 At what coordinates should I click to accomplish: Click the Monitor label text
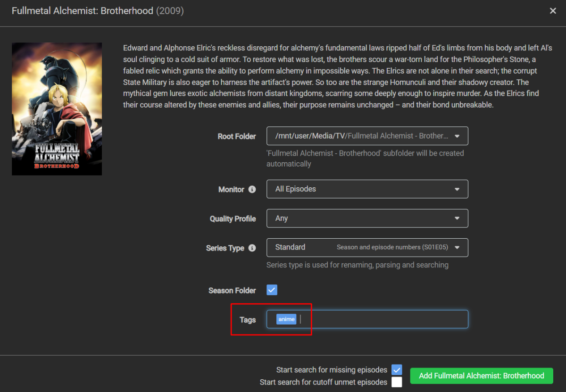click(x=231, y=190)
